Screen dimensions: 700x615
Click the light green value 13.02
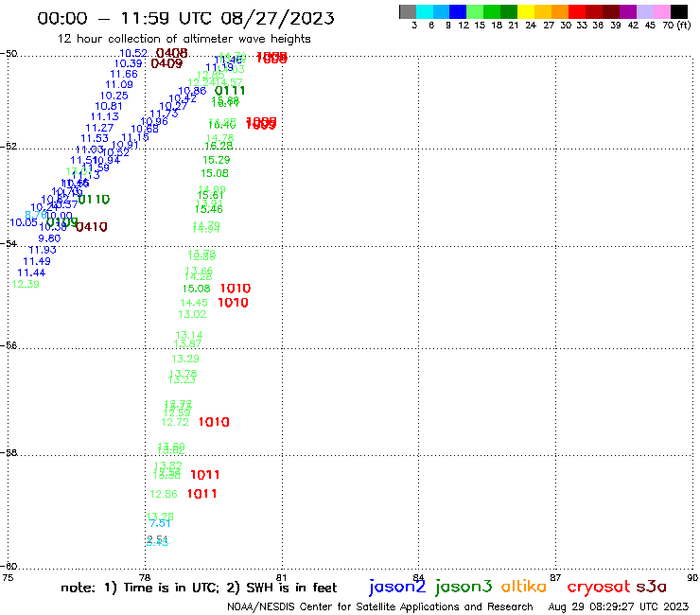192,314
